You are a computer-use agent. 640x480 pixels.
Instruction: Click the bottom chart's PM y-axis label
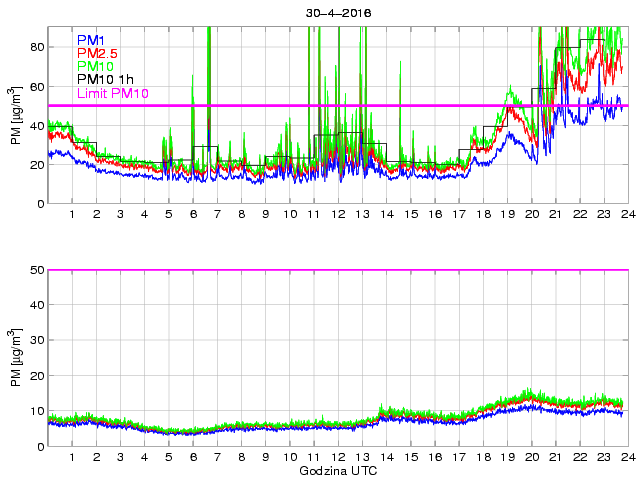(16, 358)
